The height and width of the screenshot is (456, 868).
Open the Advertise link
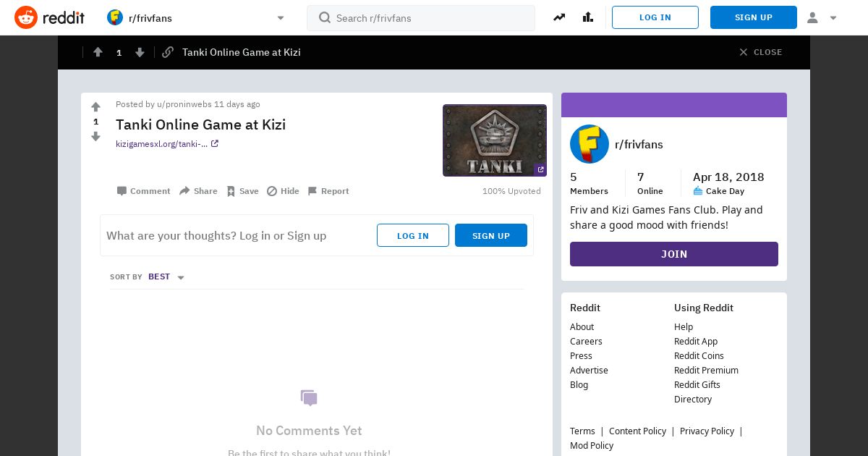point(589,370)
